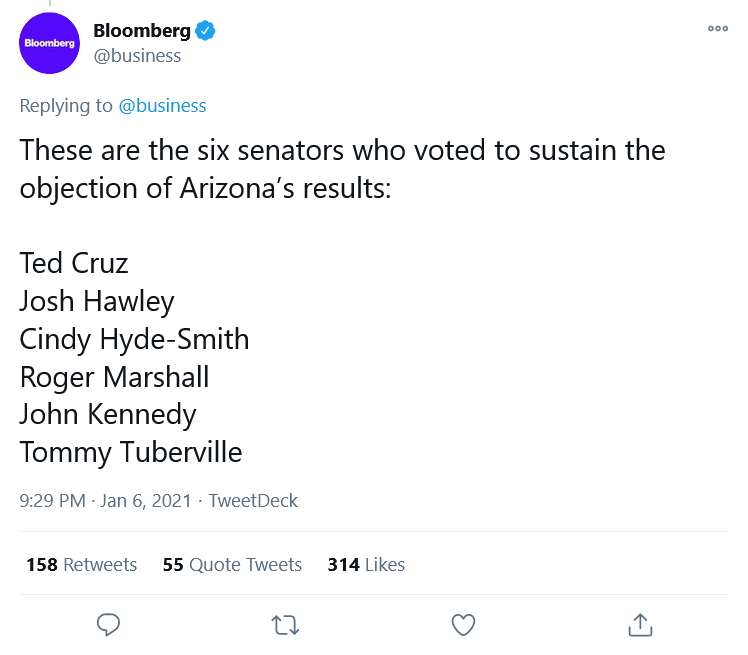748x655 pixels.
Task: Open the share tweet icon
Action: 640,624
